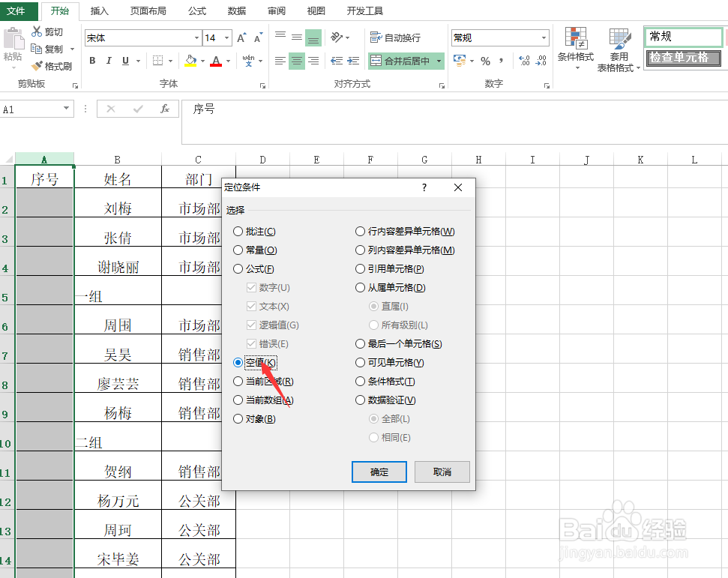Open the Copy options dropdown arrow
This screenshot has height=578, width=728.
72,49
